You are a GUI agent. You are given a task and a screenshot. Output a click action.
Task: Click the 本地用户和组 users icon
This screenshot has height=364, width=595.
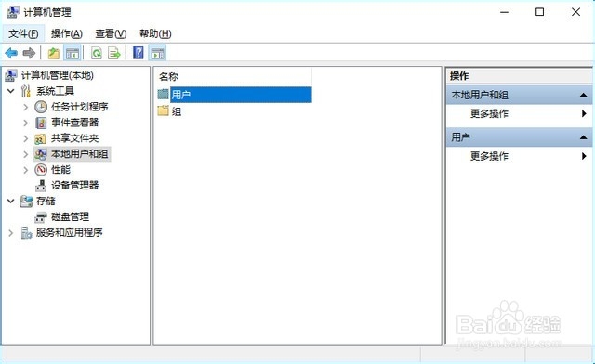pos(40,154)
